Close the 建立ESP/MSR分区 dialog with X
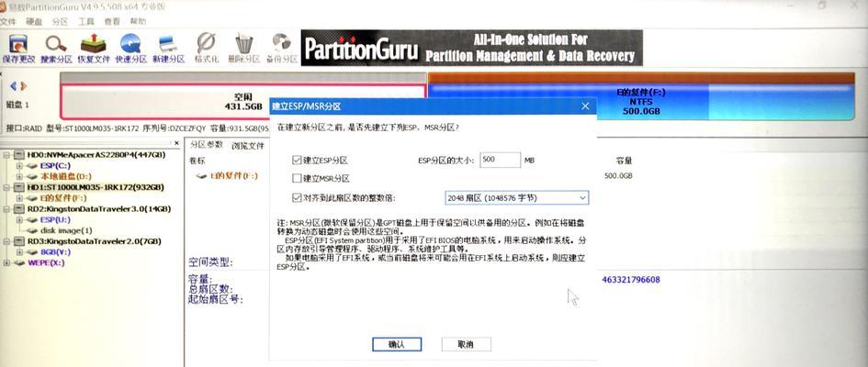Viewport: 868px width, 367px height. pos(585,106)
